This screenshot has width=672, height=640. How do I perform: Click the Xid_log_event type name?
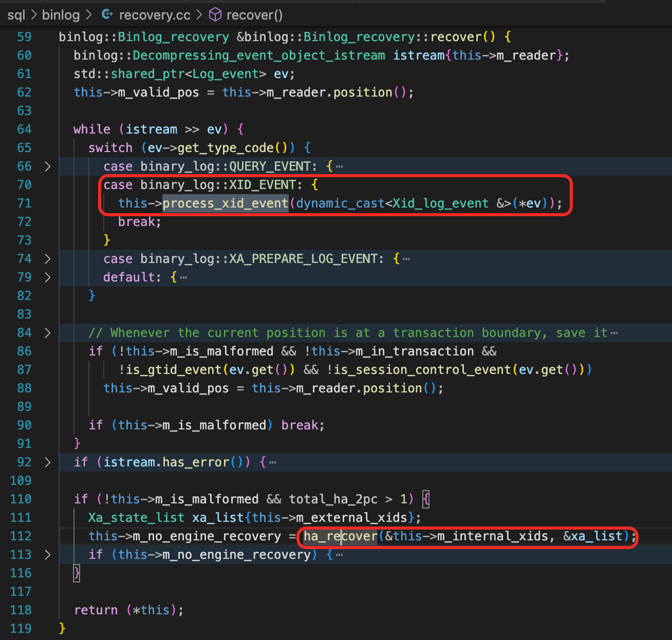440,203
